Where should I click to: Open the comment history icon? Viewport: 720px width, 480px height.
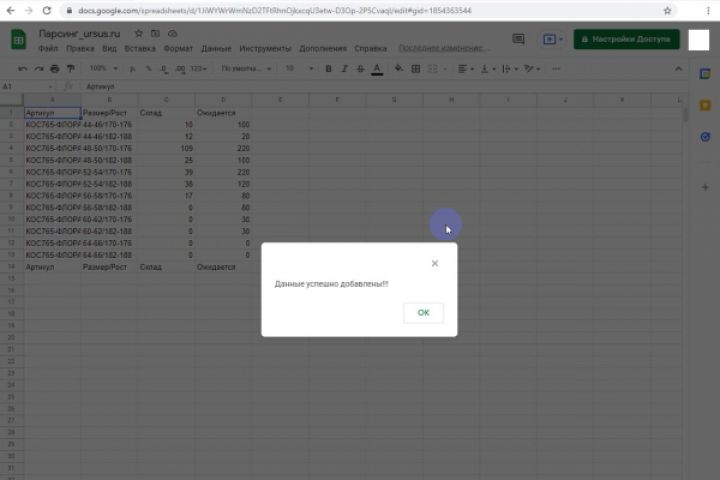coord(518,39)
